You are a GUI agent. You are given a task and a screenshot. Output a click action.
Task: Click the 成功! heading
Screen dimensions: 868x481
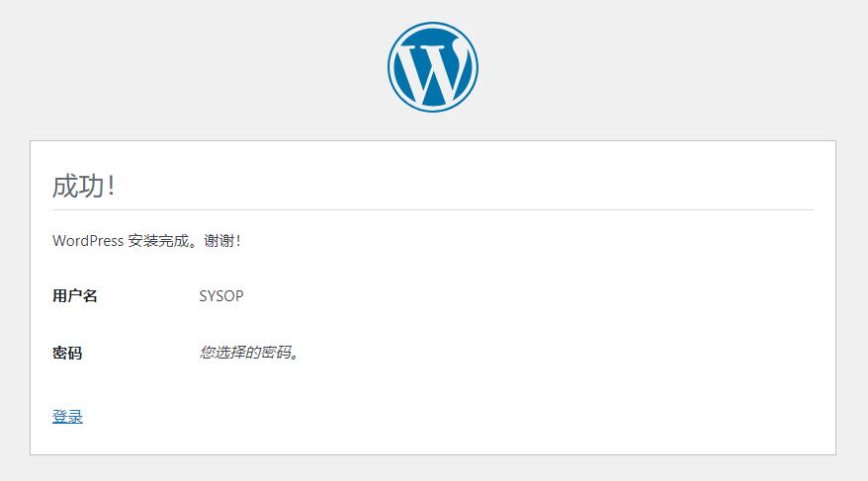84,186
